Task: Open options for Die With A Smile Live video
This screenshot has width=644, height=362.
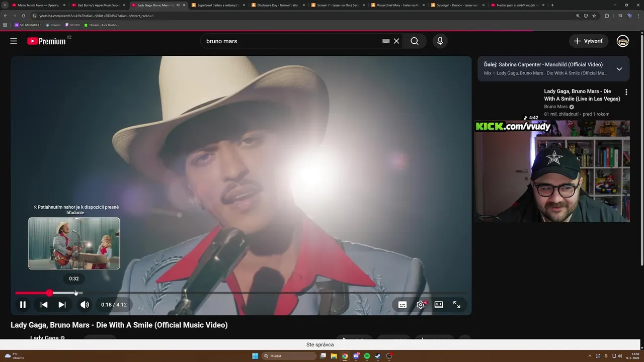Action: [x=626, y=92]
